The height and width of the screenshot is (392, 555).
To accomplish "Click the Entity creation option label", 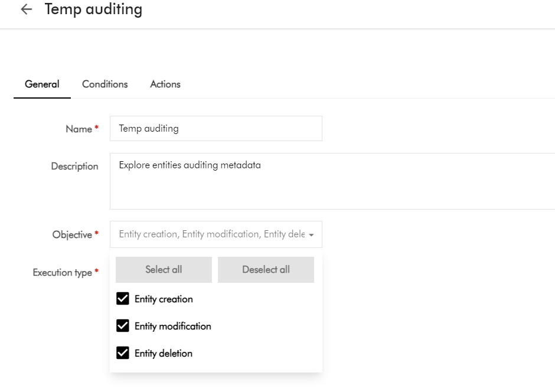I will [164, 299].
